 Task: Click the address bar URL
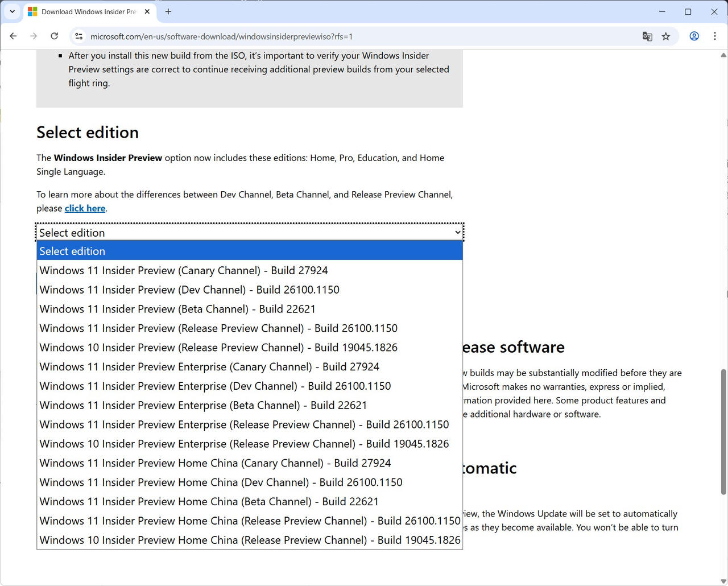(221, 36)
